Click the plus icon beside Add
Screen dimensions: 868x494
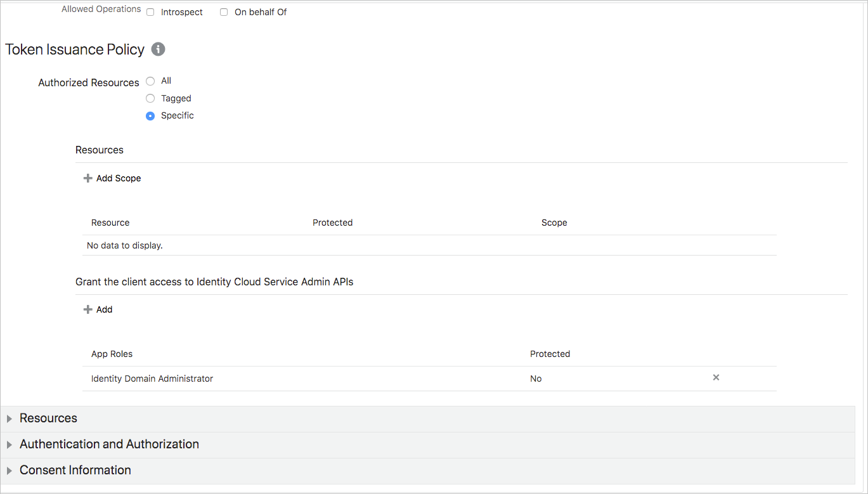[x=88, y=309]
